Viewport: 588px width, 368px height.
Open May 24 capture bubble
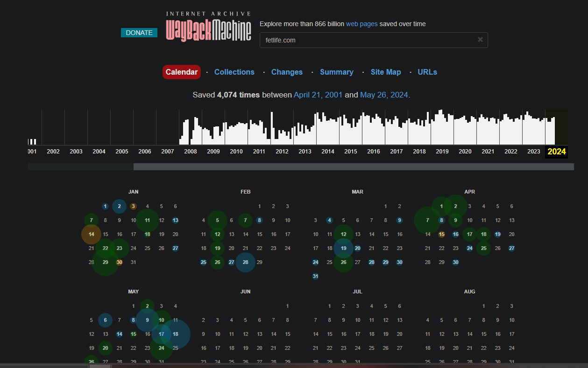coord(162,348)
